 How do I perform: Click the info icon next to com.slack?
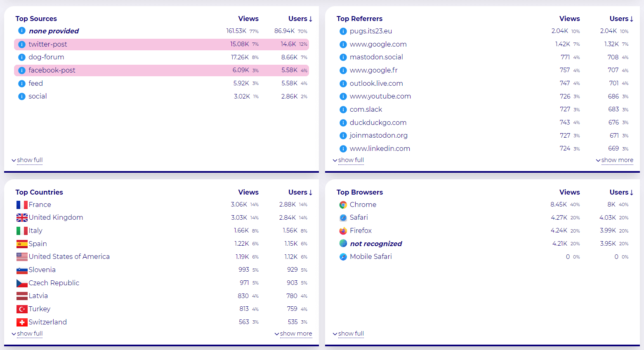[x=343, y=110]
